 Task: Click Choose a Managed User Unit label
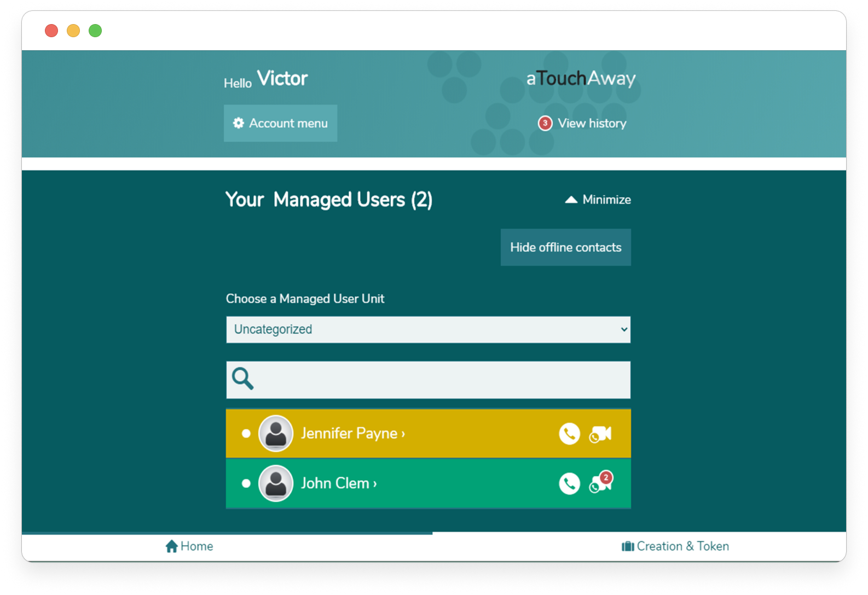(x=305, y=299)
